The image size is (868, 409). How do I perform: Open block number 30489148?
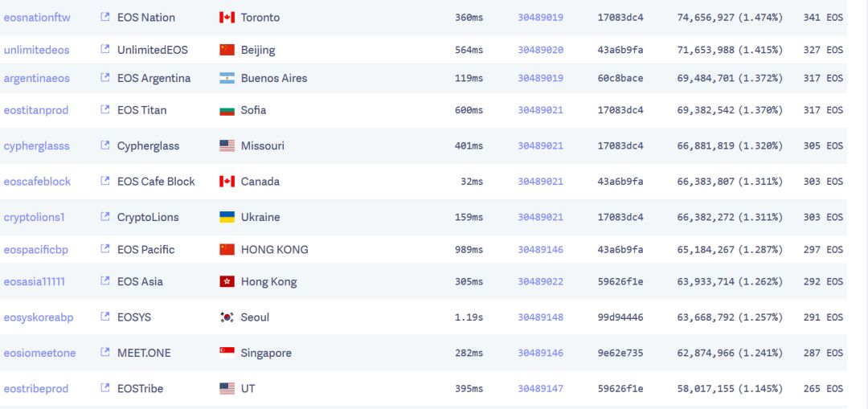pyautogui.click(x=540, y=317)
